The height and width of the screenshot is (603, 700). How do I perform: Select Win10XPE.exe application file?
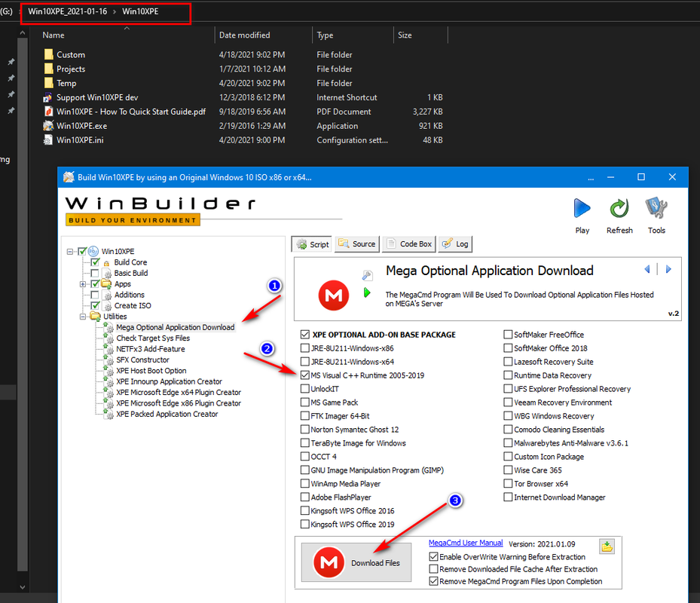coord(81,126)
